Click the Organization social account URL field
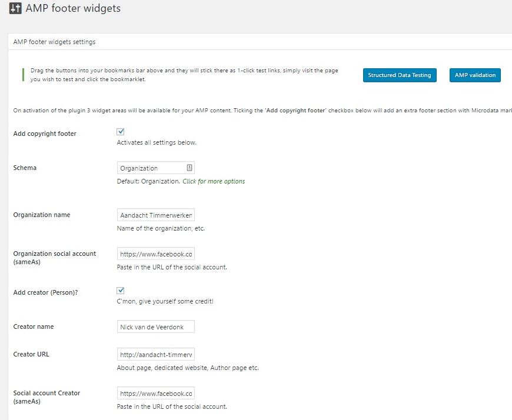 point(156,254)
